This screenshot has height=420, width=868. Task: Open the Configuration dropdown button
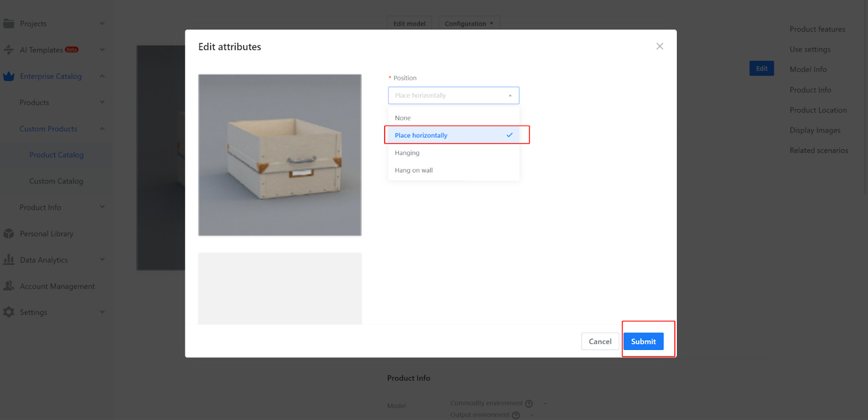469,24
